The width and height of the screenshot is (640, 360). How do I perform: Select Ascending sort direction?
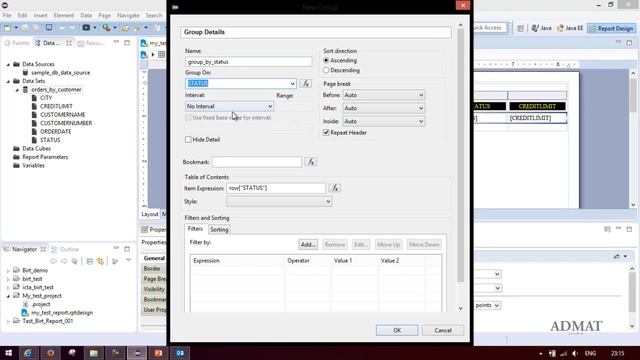(326, 60)
